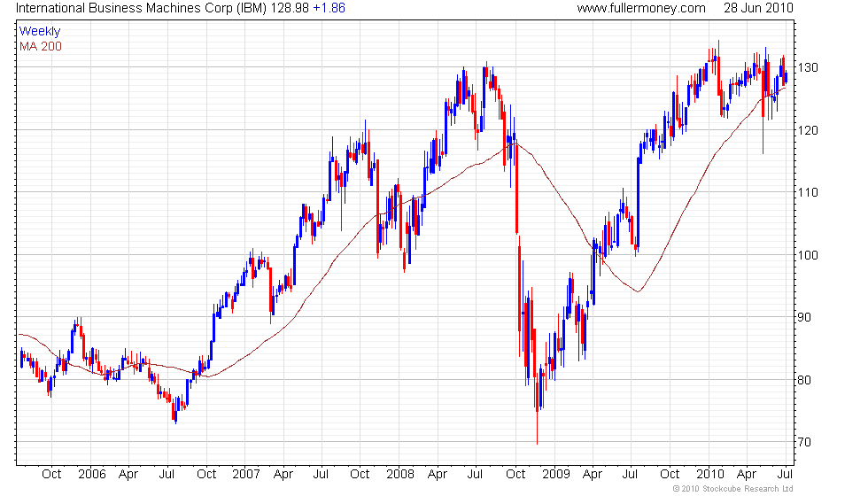Click the '© 2010 Stockcube Research Ltd' copyright text
The image size is (868, 496).
pyautogui.click(x=733, y=489)
